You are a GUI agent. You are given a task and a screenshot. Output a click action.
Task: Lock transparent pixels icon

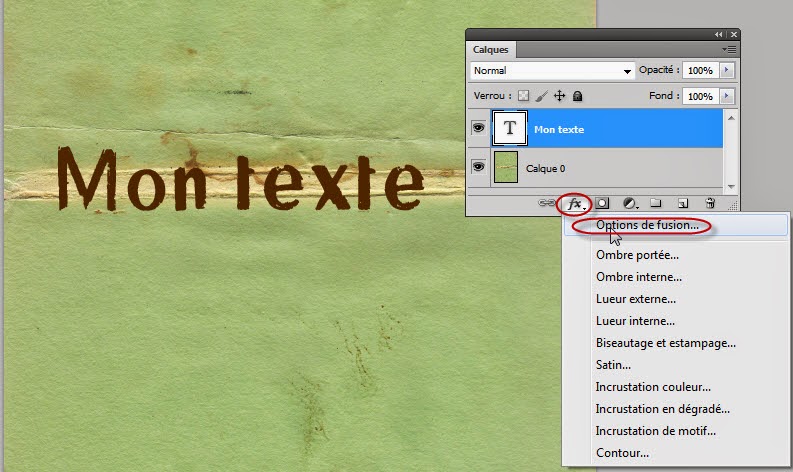(523, 96)
